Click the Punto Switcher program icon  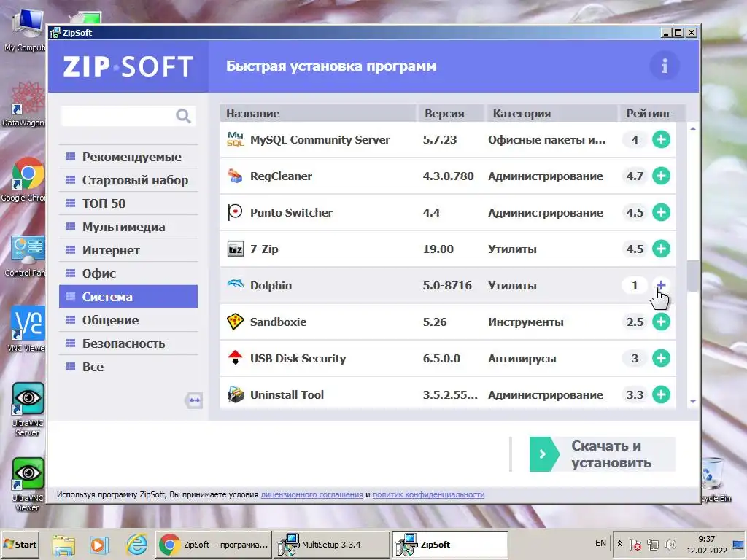pyautogui.click(x=235, y=212)
